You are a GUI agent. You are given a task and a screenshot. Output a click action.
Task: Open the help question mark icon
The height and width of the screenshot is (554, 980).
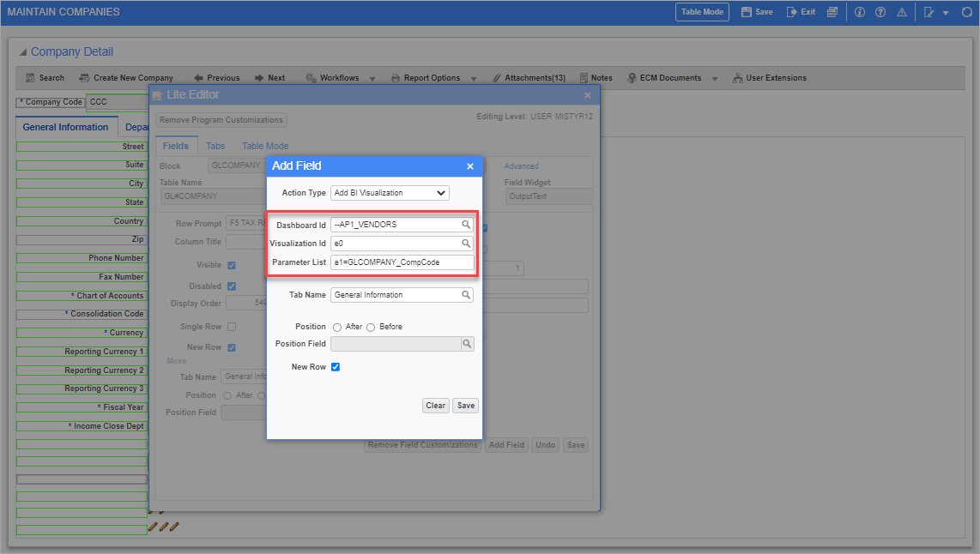point(880,12)
